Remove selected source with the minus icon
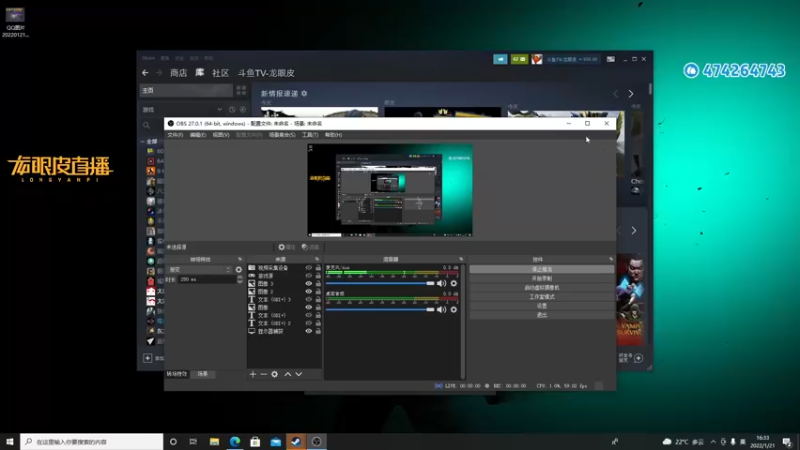This screenshot has height=450, width=800. (x=264, y=374)
